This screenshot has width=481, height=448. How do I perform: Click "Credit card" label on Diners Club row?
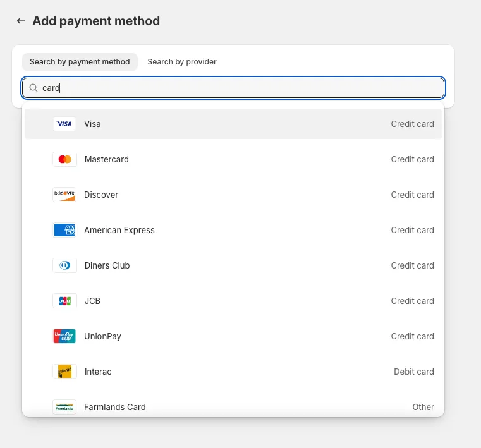412,265
